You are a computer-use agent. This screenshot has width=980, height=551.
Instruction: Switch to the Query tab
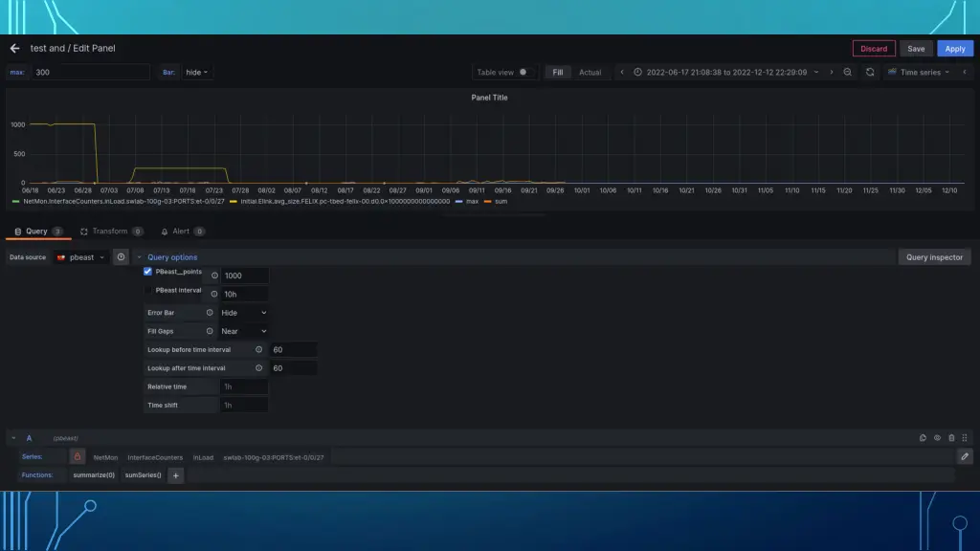click(x=37, y=231)
